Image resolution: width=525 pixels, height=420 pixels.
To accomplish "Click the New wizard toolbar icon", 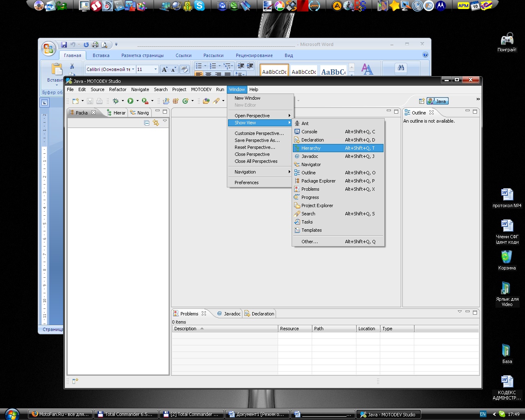I will point(75,101).
